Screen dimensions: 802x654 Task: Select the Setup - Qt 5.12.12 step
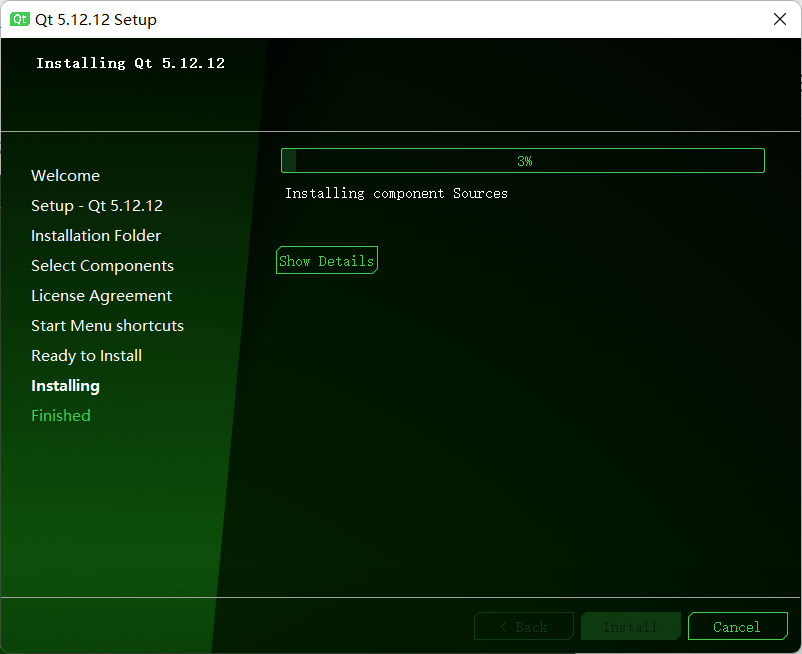(x=97, y=206)
